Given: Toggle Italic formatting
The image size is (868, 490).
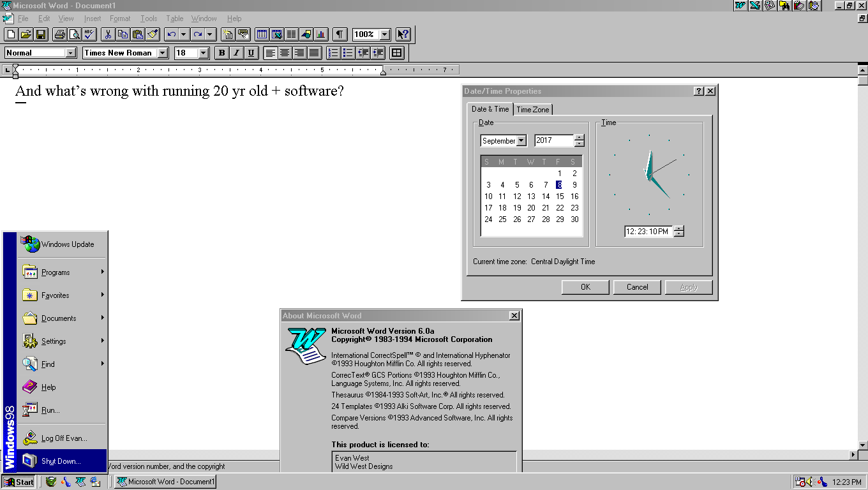Looking at the screenshot, I should point(236,53).
